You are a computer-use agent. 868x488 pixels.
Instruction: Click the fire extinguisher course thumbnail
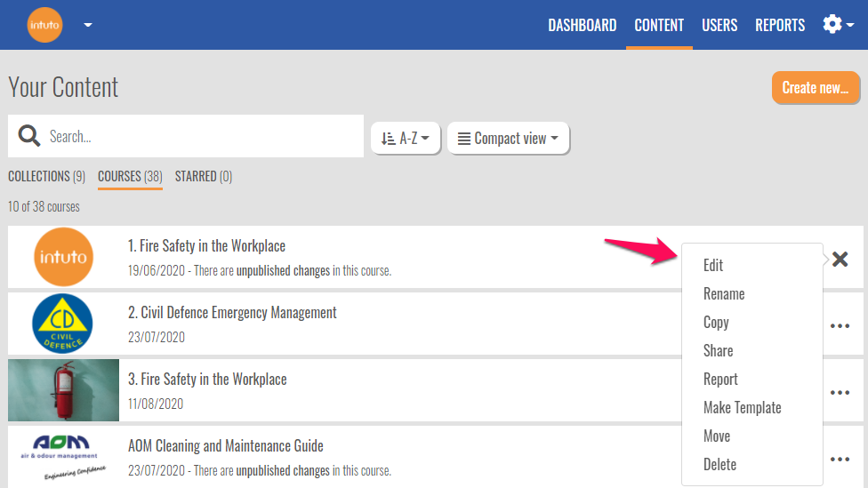click(63, 390)
